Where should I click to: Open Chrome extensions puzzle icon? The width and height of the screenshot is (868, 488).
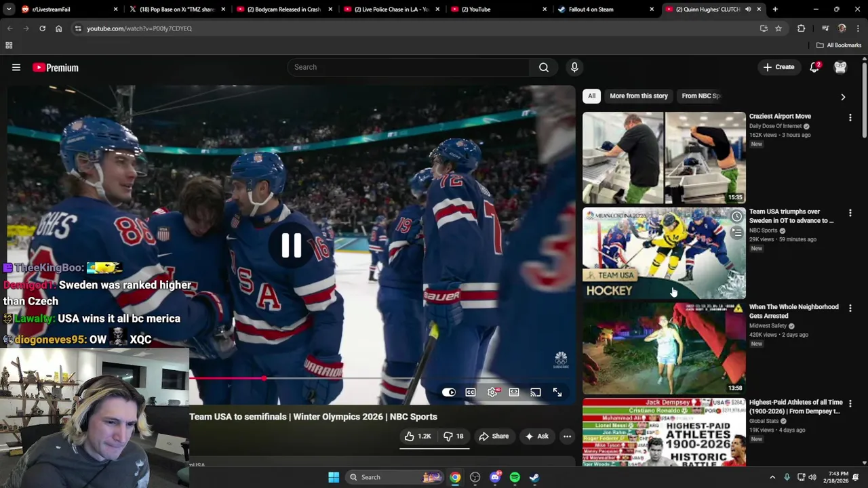tap(802, 28)
